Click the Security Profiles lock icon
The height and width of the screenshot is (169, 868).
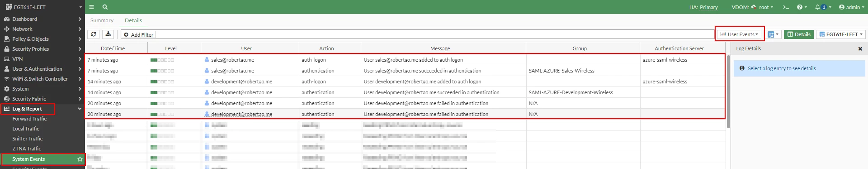[7, 49]
